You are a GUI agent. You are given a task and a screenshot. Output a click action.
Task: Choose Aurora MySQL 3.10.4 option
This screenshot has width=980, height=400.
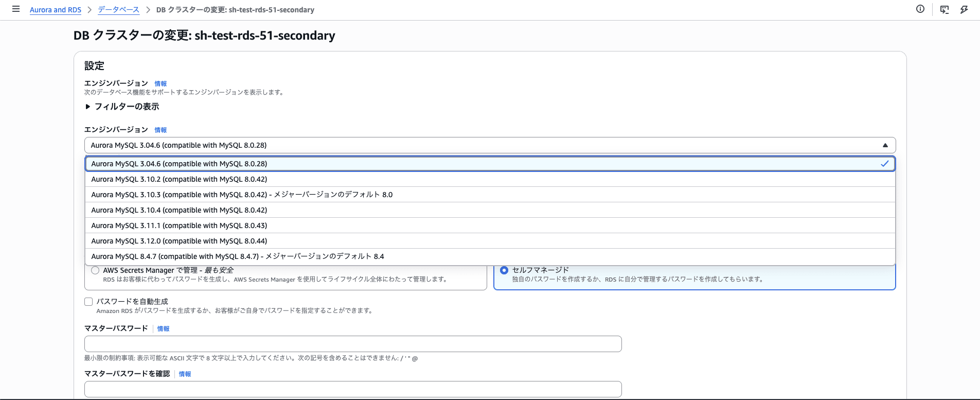click(490, 210)
